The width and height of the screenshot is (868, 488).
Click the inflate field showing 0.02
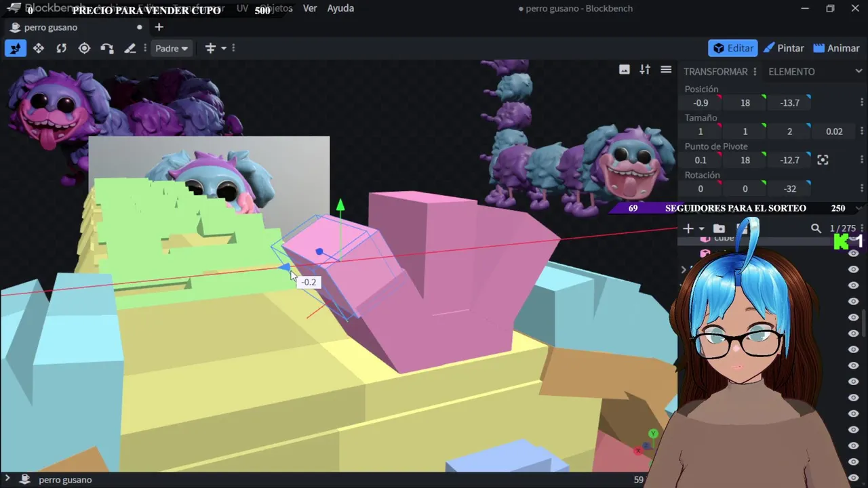pyautogui.click(x=834, y=131)
